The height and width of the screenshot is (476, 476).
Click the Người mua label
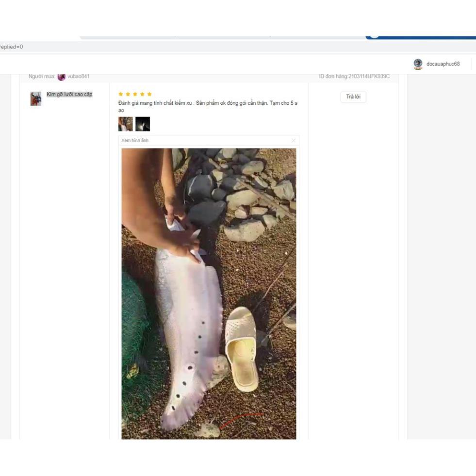click(x=42, y=76)
